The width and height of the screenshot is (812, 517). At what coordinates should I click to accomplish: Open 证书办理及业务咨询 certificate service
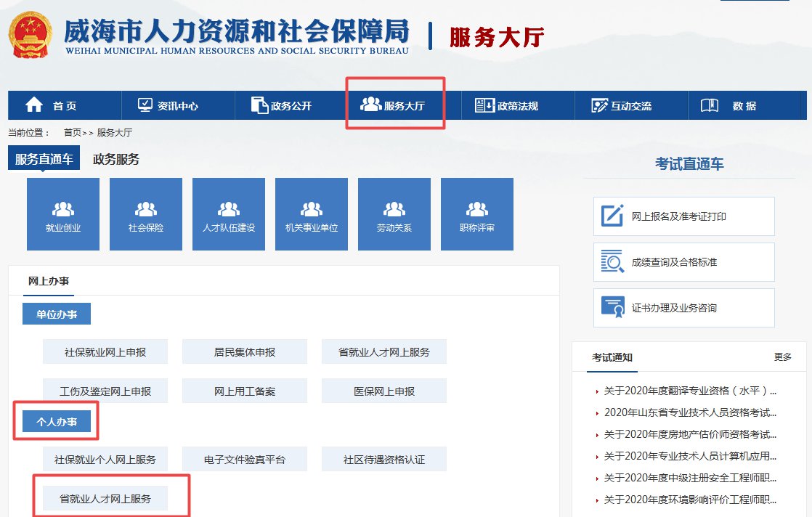(683, 308)
